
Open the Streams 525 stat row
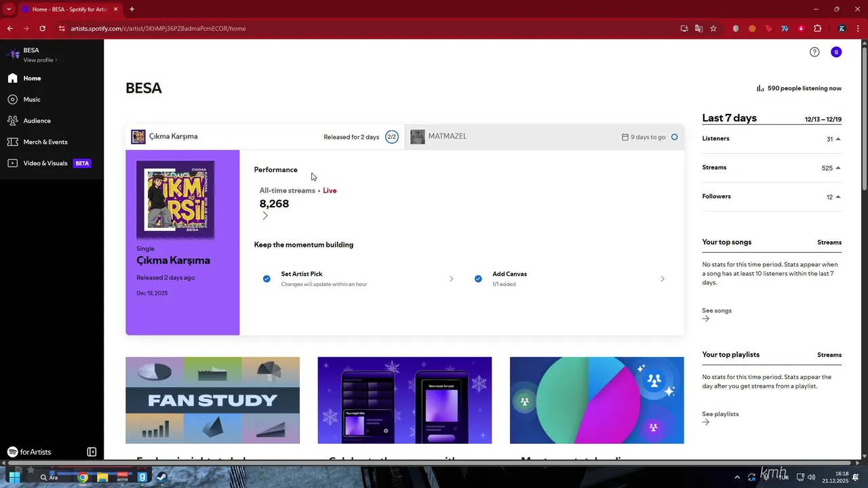coord(772,168)
